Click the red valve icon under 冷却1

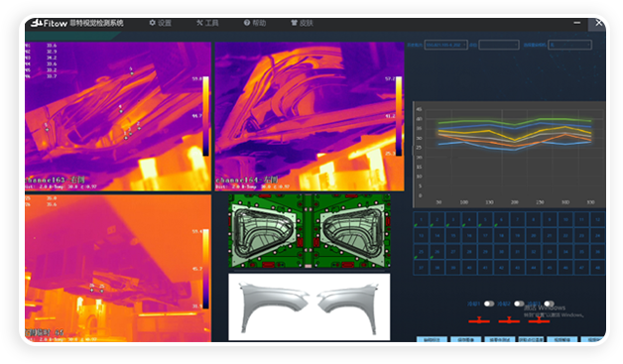479,320
